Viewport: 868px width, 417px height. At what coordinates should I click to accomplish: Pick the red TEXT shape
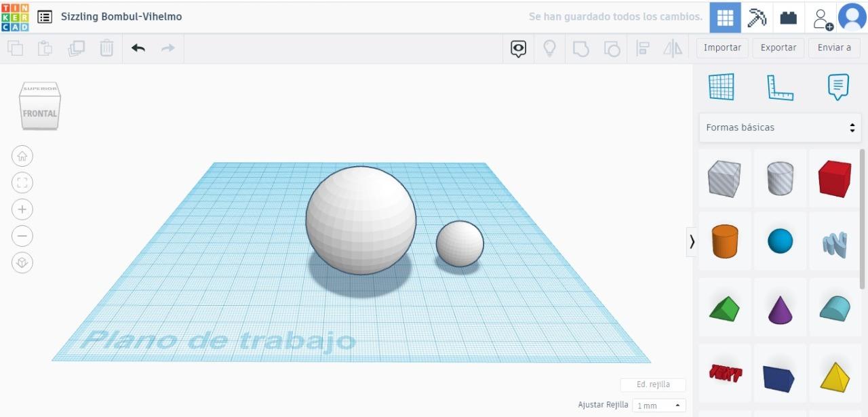click(x=724, y=374)
